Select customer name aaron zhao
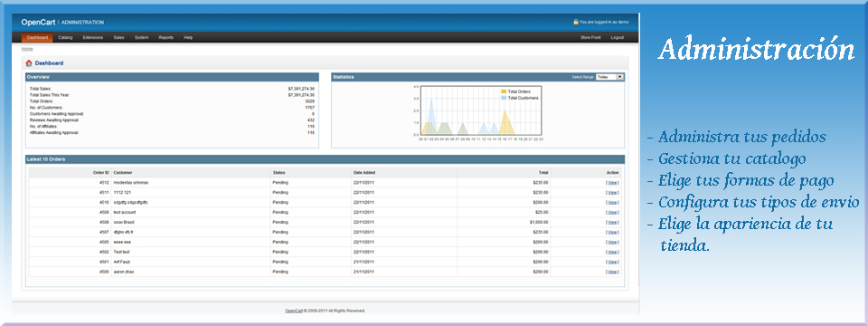Image resolution: width=868 pixels, height=326 pixels. (124, 272)
